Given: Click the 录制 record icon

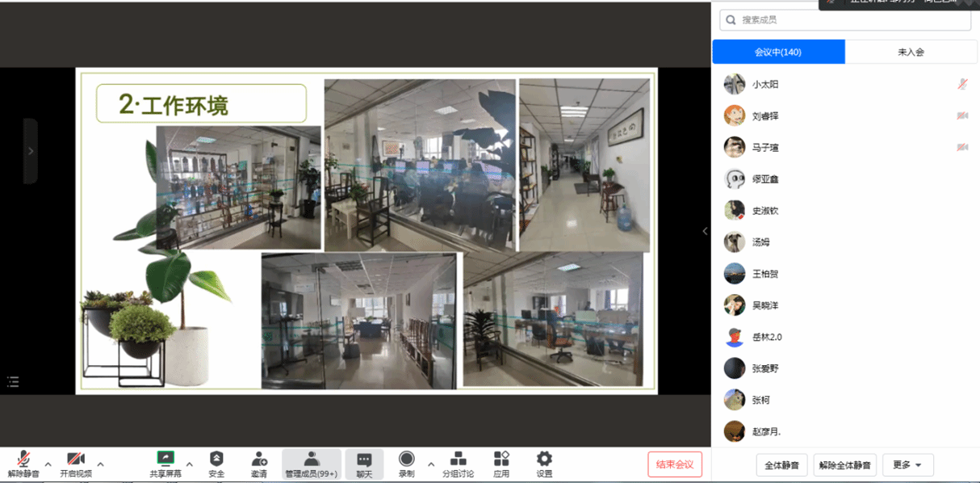Looking at the screenshot, I should (x=407, y=460).
